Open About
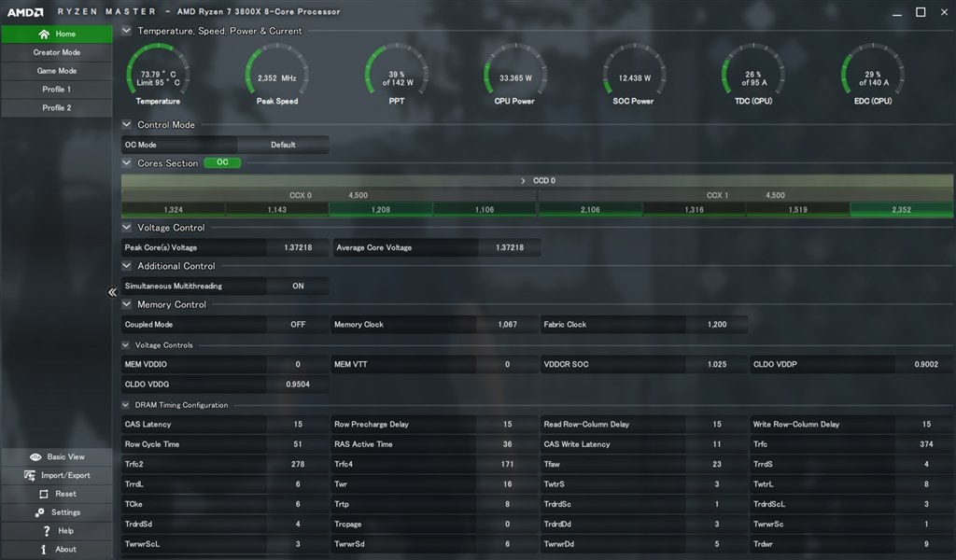Screen dimensions: 956x560 (57, 549)
